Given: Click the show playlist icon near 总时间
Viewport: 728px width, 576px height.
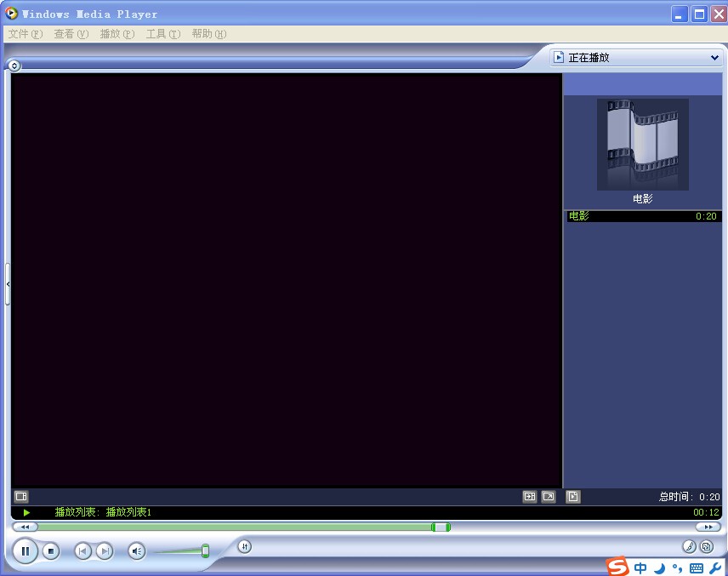Looking at the screenshot, I should 572,496.
